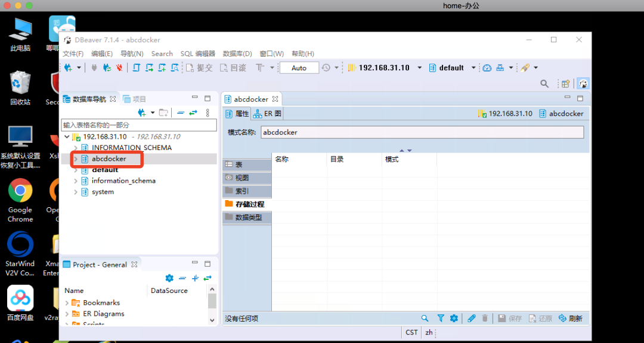Click the Reconnect toolbar icon
The height and width of the screenshot is (343, 644).
(107, 68)
